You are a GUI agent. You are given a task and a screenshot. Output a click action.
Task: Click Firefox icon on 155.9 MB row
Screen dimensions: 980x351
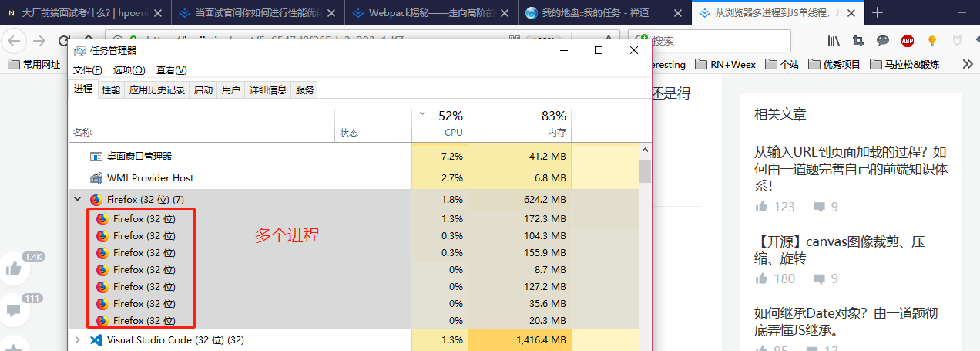(102, 253)
